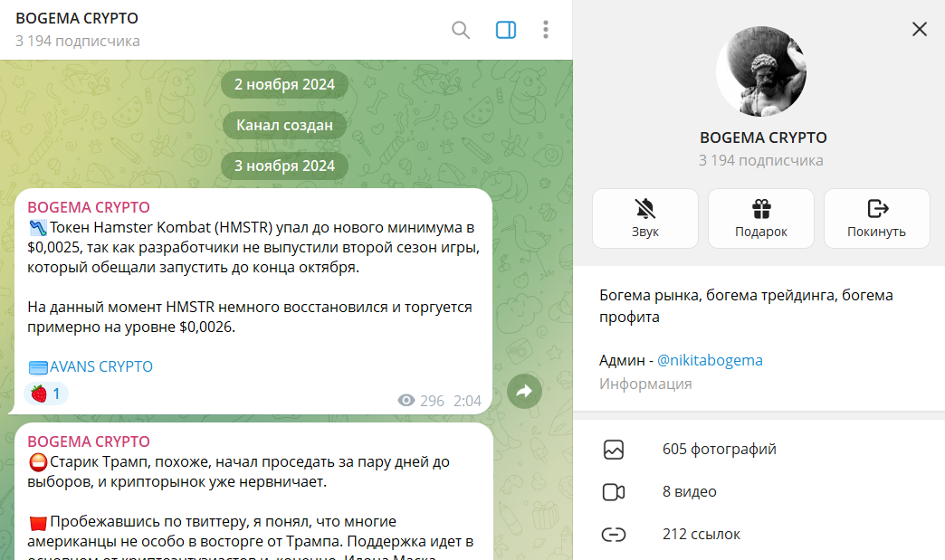Click the 2 ноября 2024 date badge

pos(284,84)
